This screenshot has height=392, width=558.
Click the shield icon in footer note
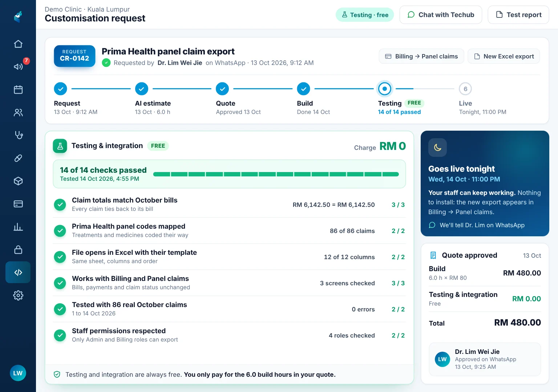57,375
